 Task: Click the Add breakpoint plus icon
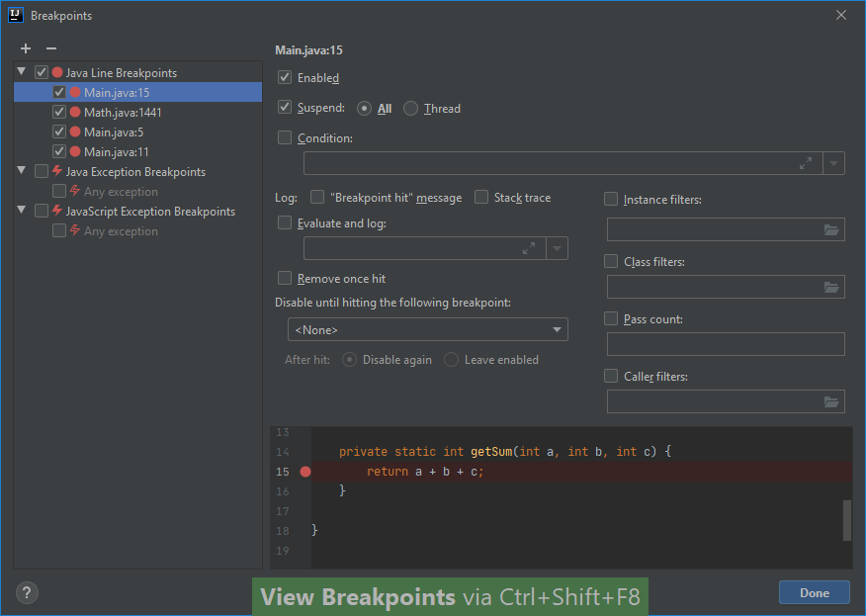(x=26, y=48)
